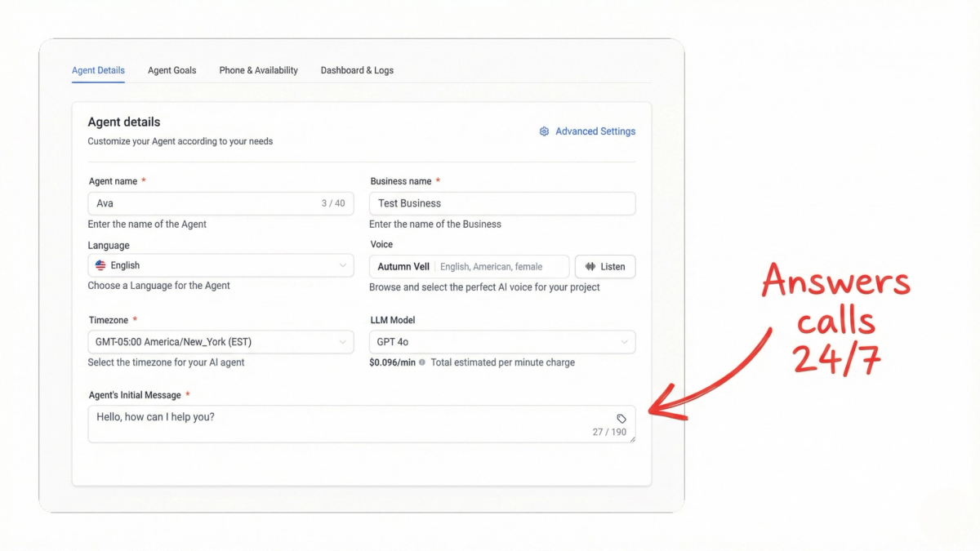The width and height of the screenshot is (980, 551).
Task: Open the Dashboard & Logs tab
Action: 357,70
